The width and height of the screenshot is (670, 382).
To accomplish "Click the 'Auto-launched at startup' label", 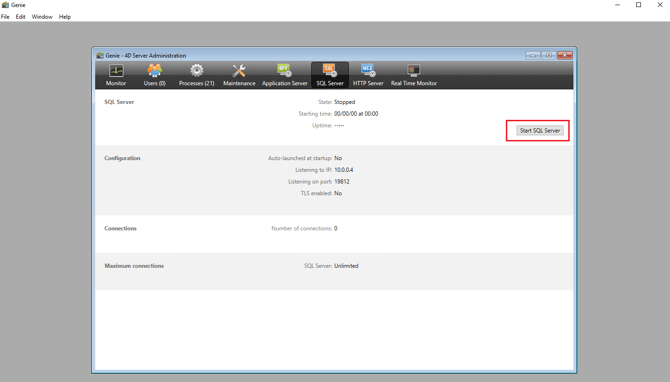I will [x=300, y=158].
